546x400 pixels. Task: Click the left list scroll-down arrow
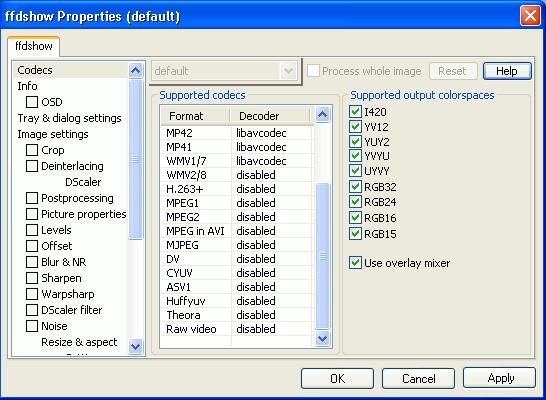[x=135, y=346]
